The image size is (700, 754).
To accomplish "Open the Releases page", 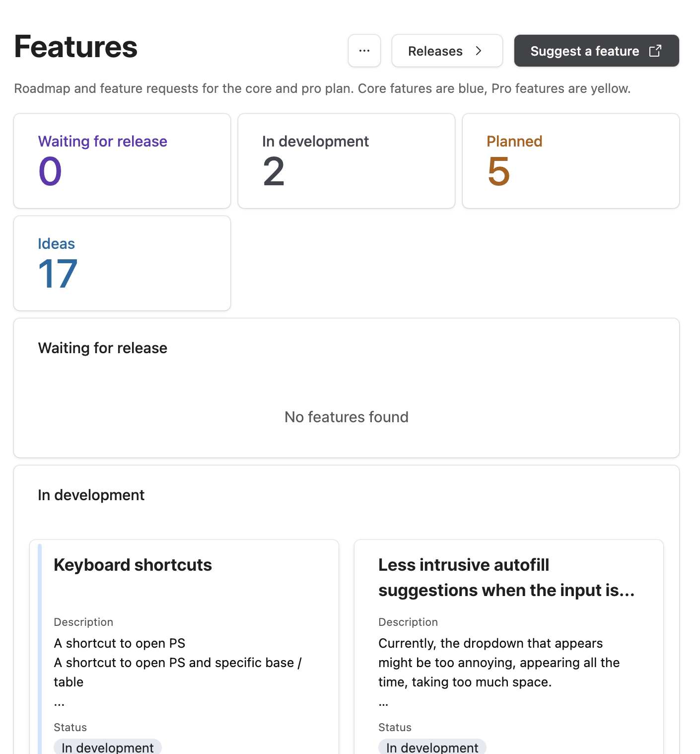I will (447, 51).
